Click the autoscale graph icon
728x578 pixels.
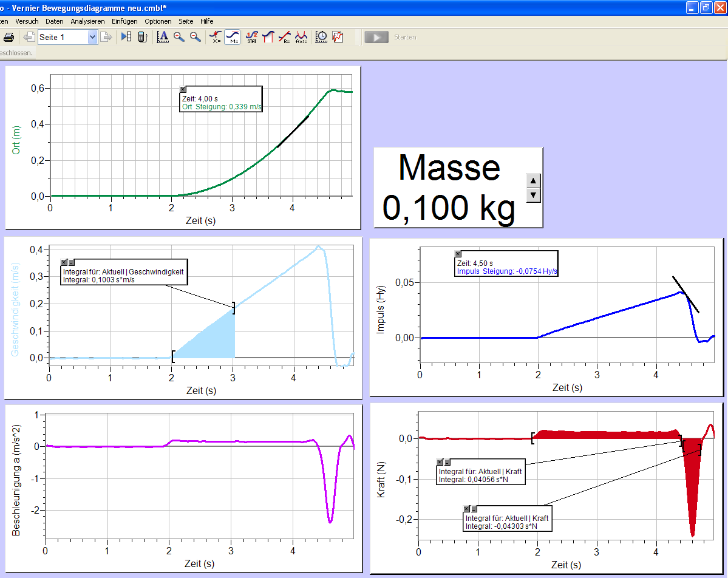[x=162, y=37]
